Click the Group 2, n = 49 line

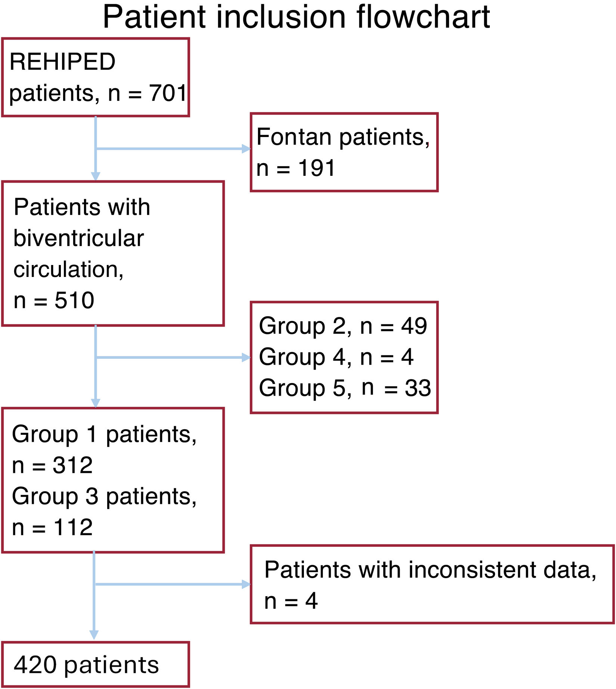(x=343, y=326)
